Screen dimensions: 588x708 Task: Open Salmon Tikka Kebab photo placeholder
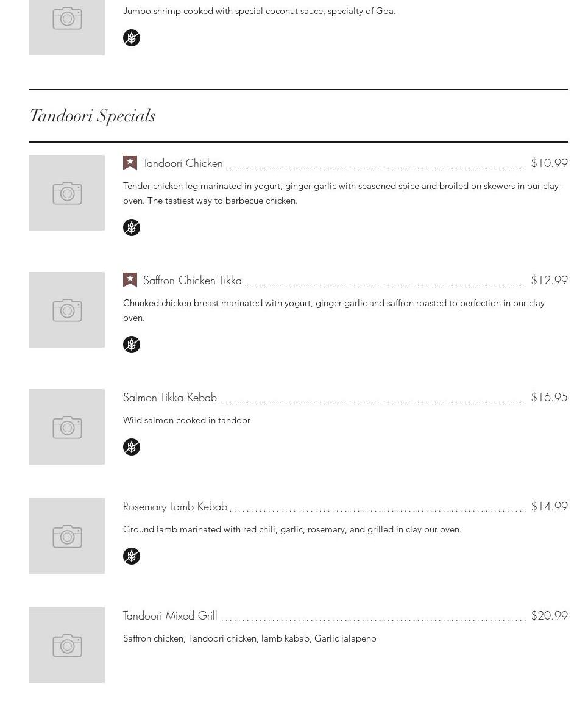click(x=67, y=427)
